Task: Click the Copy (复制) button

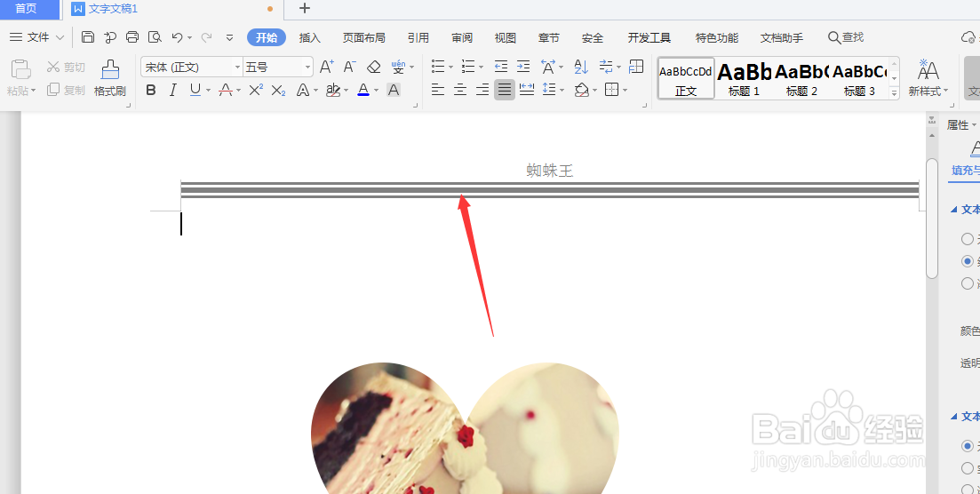Action: click(66, 90)
